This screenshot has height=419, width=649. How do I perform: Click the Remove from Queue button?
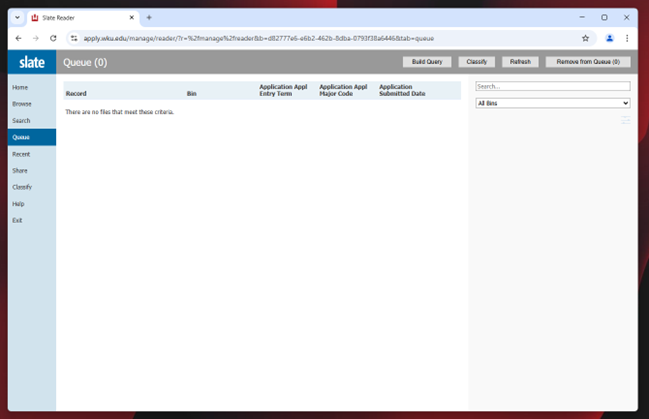click(587, 62)
